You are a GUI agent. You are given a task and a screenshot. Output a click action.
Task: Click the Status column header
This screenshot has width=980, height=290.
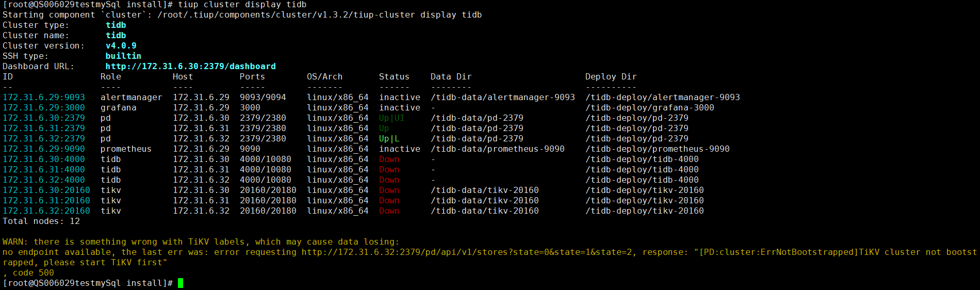coord(395,77)
